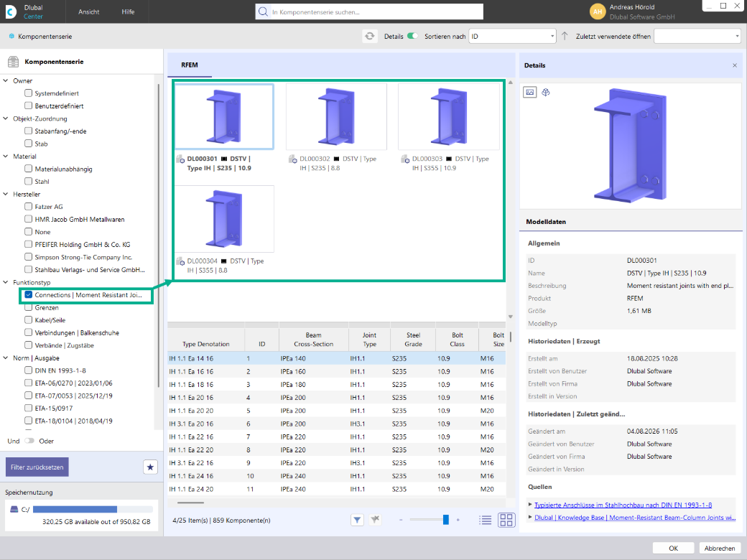
Task: Open the Ansicht menu
Action: pos(88,12)
